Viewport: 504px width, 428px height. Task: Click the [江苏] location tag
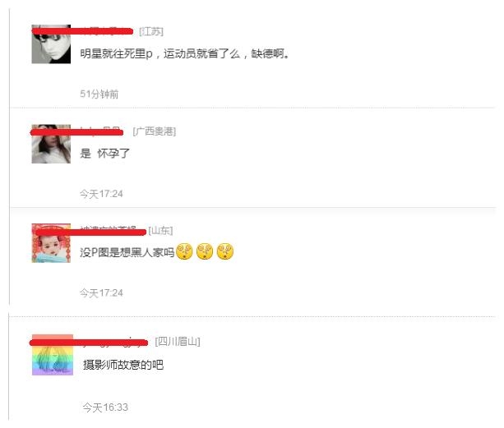tap(151, 31)
